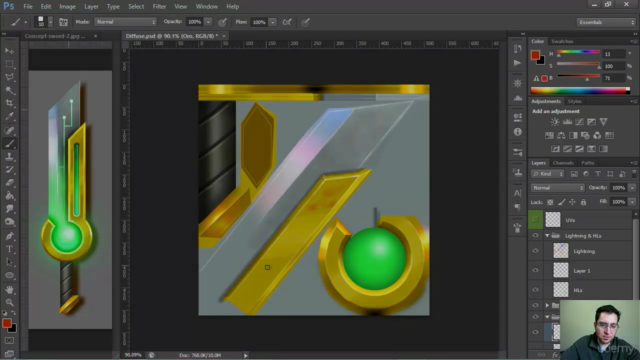The image size is (640, 360).
Task: Click the status bar zoom percentage field
Action: 133,355
